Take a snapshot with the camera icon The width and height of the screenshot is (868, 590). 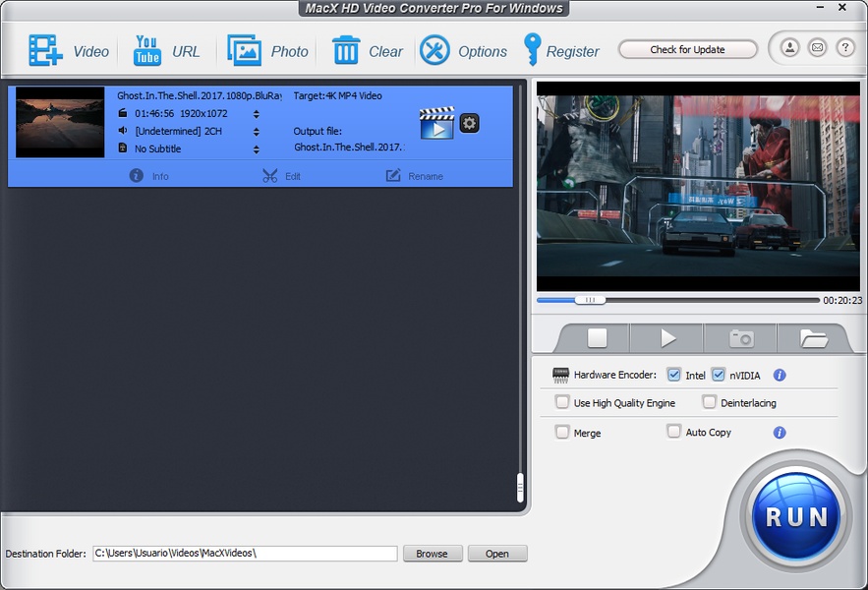coord(740,338)
